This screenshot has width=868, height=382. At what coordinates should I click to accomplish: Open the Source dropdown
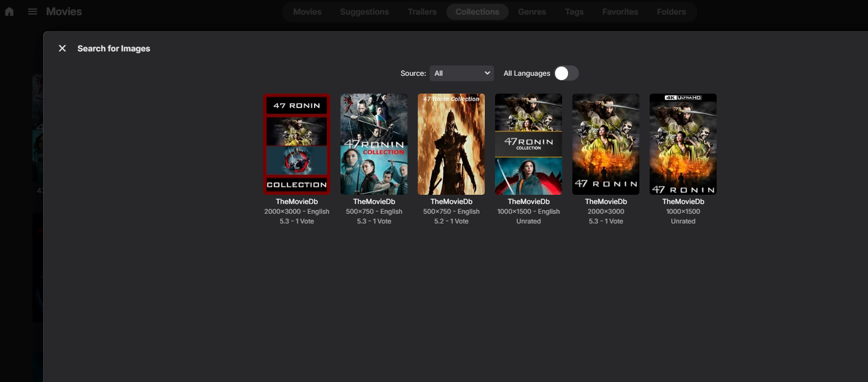point(462,73)
